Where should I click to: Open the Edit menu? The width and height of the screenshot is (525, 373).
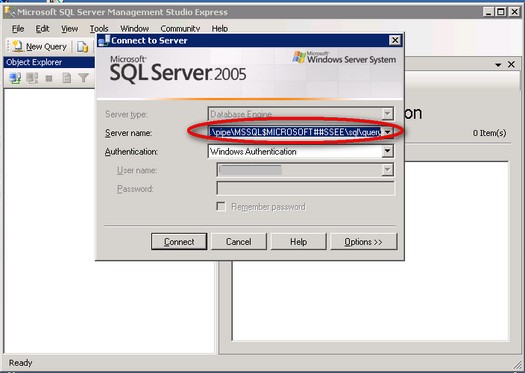(x=43, y=29)
